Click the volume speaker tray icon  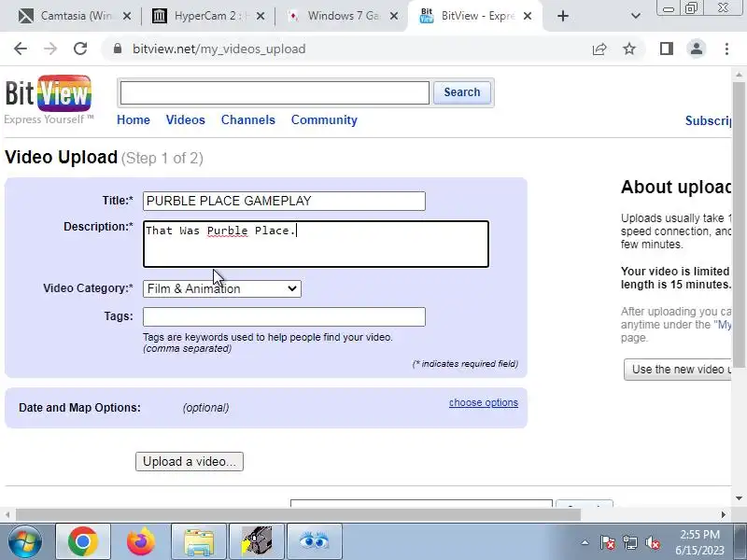pos(652,542)
